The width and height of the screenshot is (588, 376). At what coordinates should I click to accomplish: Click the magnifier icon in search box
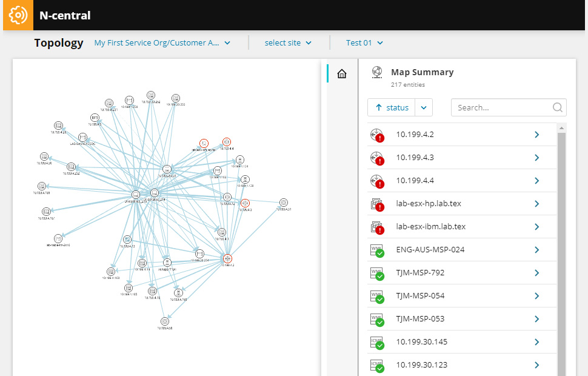pyautogui.click(x=557, y=108)
